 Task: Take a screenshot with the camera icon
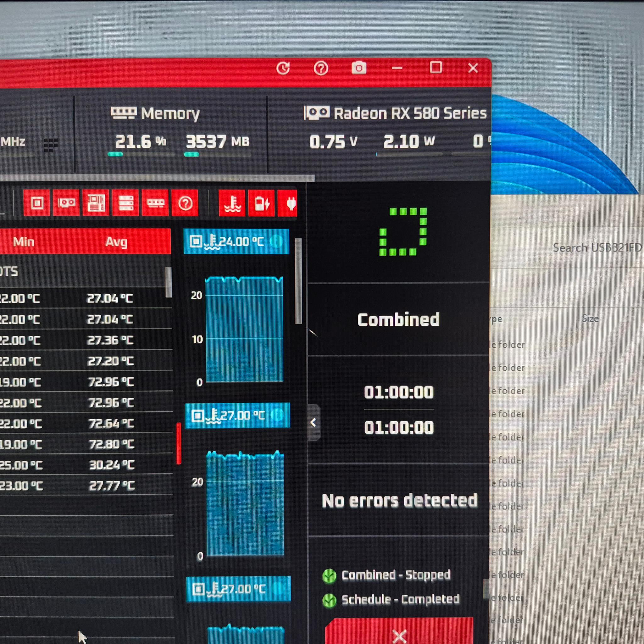tap(359, 68)
